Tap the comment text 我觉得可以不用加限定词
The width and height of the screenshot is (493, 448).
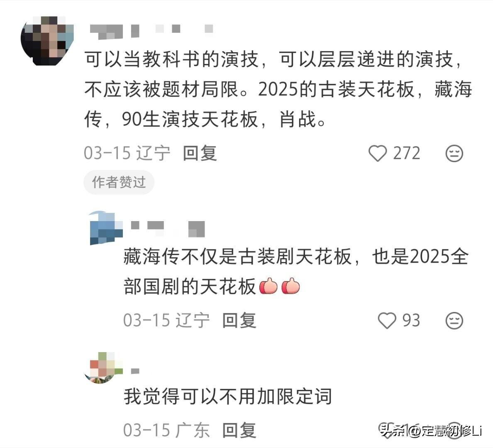(228, 397)
